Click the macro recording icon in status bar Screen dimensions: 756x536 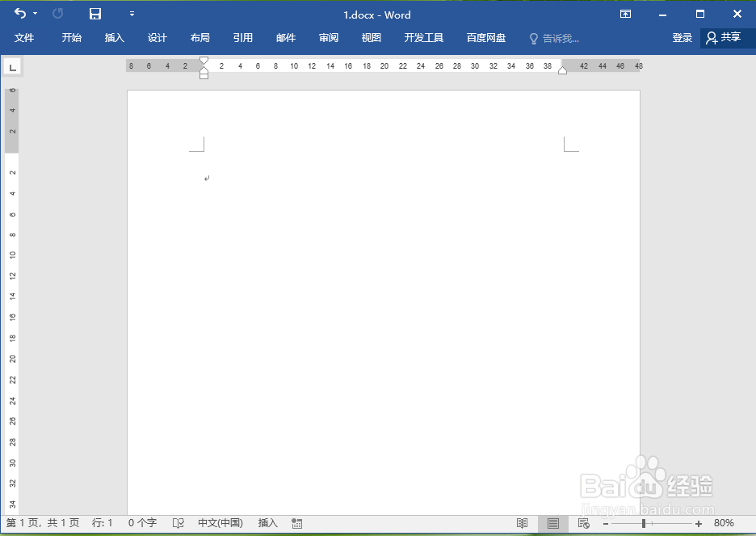point(296,523)
